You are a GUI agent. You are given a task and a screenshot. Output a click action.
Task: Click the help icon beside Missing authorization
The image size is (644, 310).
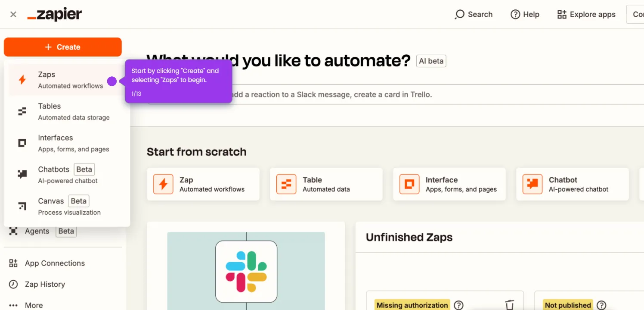459,305
